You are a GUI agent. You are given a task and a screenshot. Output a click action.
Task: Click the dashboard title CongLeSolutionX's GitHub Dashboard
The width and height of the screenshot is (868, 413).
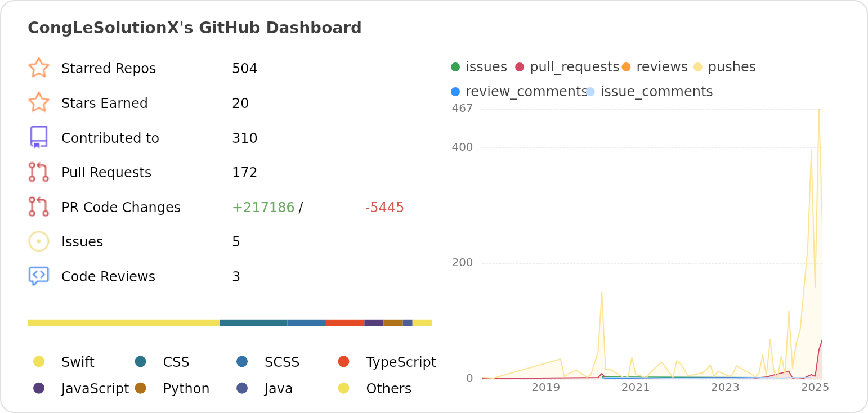195,28
